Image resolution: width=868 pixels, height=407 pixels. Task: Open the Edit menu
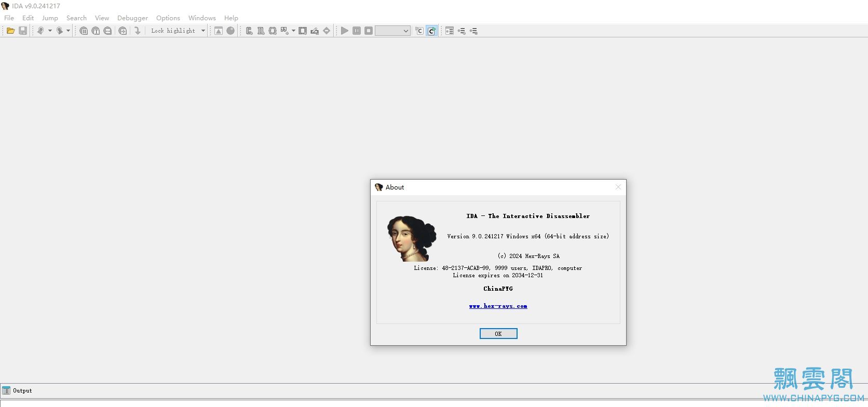coord(28,18)
